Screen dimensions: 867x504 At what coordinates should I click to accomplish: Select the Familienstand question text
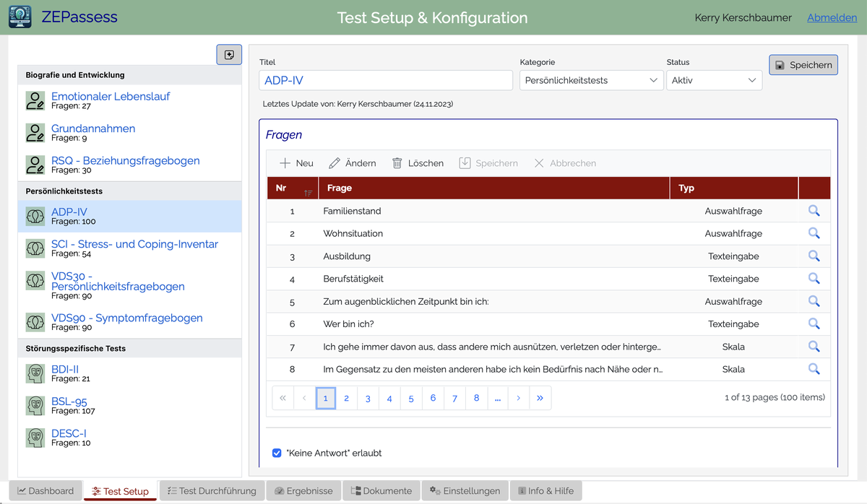pos(352,211)
